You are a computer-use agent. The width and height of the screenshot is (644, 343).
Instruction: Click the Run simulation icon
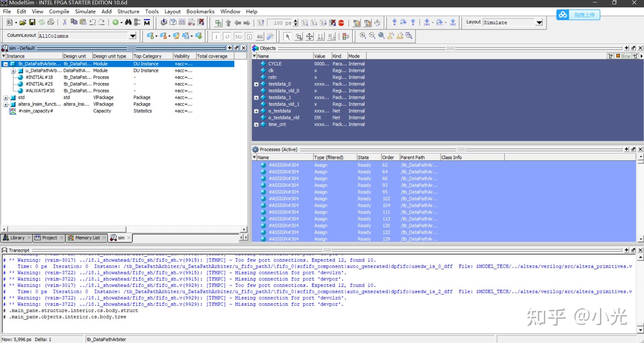click(x=305, y=23)
